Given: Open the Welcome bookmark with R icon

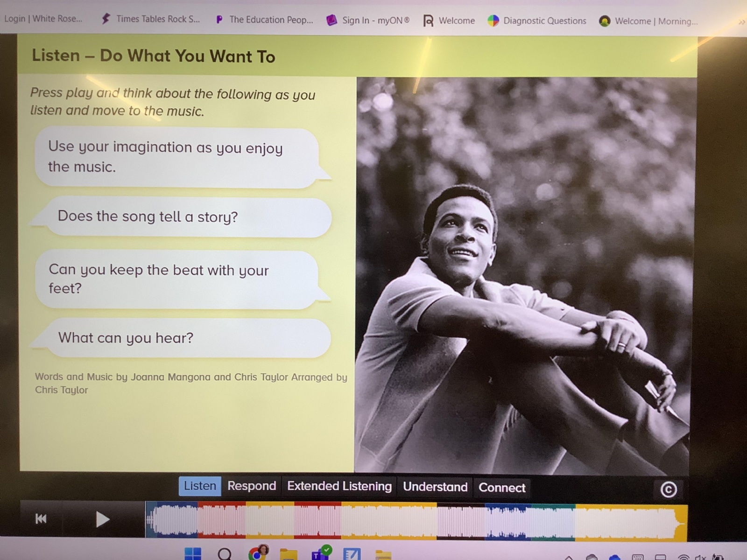Looking at the screenshot, I should [x=449, y=21].
